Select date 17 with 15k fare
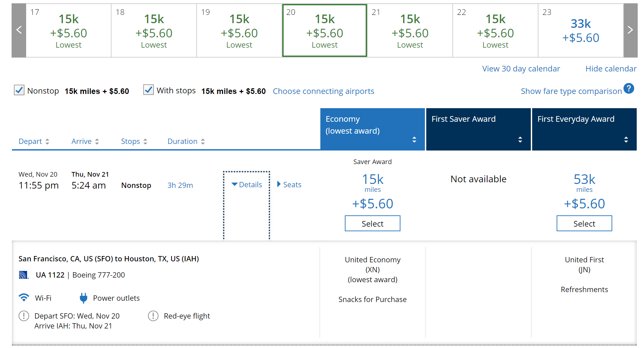This screenshot has width=644, height=348. click(69, 30)
